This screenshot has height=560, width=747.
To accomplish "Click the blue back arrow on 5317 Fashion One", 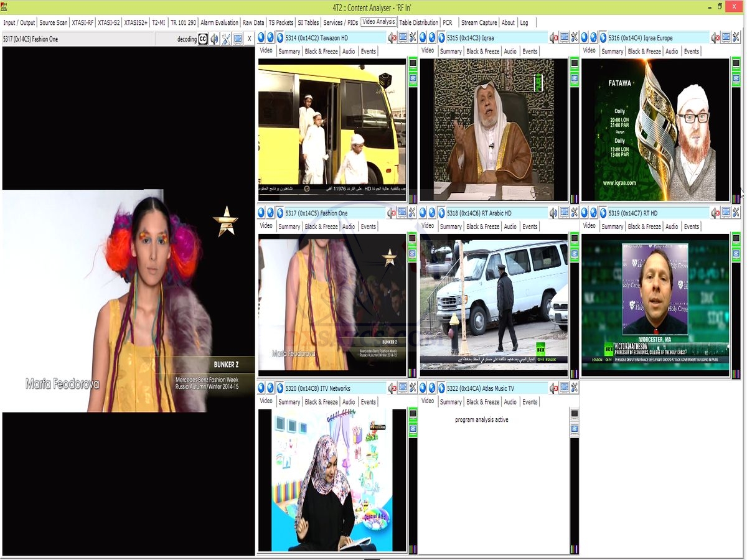I will coord(260,213).
